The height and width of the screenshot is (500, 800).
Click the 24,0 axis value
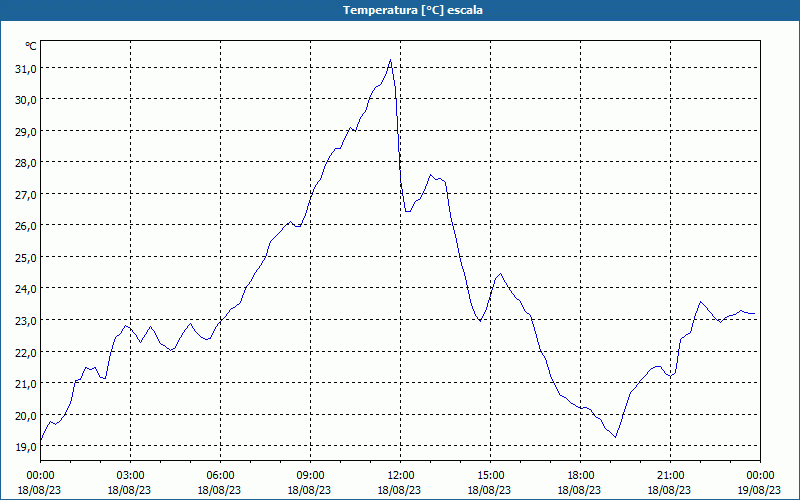click(26, 289)
